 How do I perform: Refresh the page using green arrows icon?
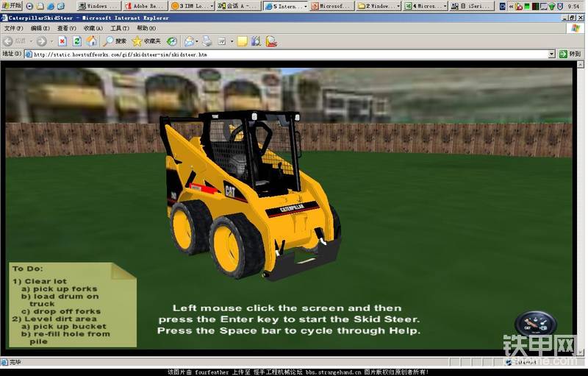(x=77, y=41)
